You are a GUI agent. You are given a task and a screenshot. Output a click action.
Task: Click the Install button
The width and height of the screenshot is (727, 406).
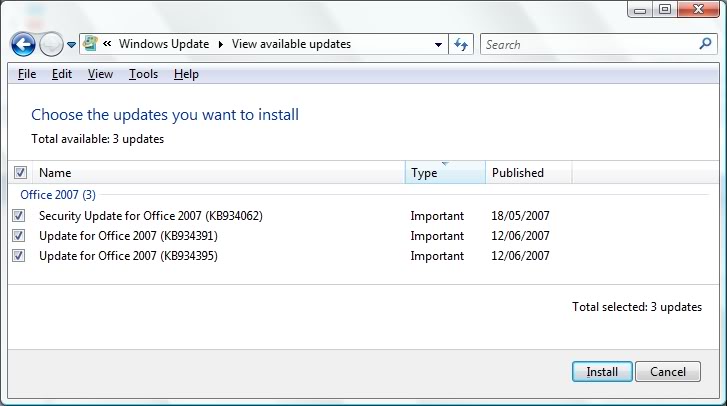pos(601,372)
